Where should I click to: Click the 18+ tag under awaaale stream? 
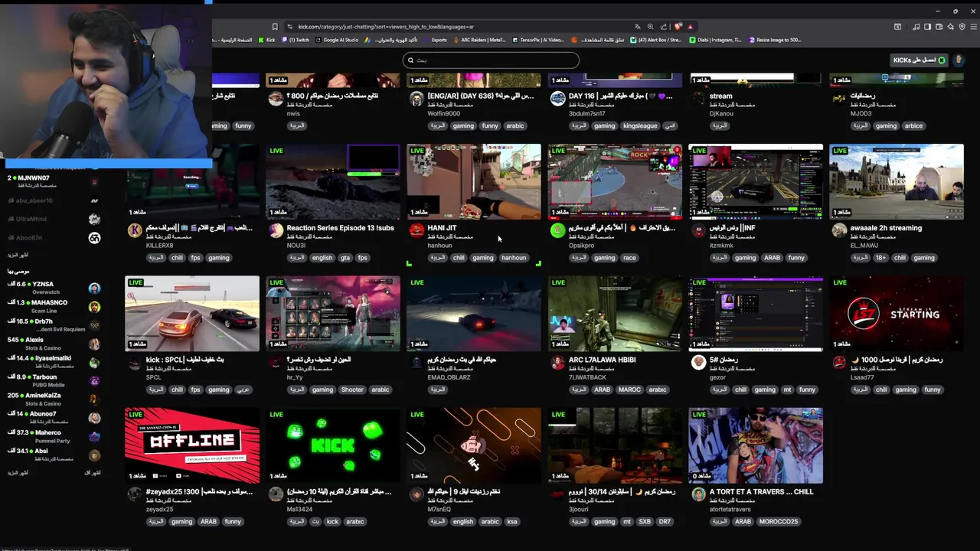(881, 258)
